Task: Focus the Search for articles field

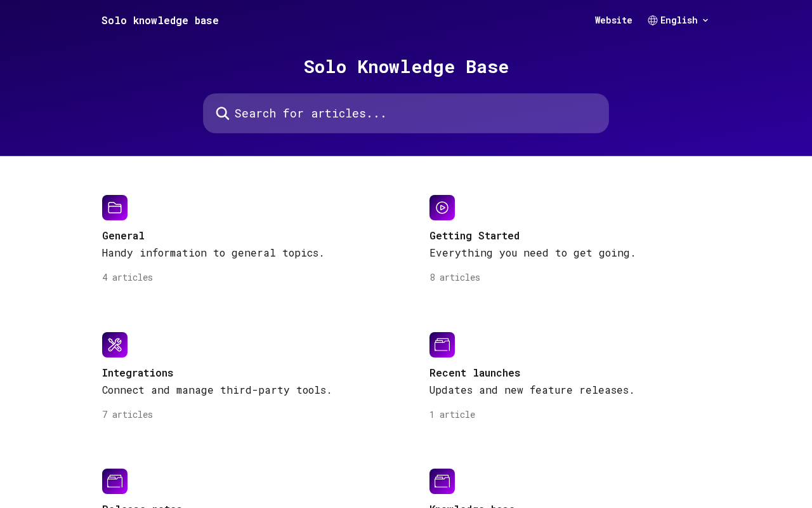Action: (x=406, y=114)
